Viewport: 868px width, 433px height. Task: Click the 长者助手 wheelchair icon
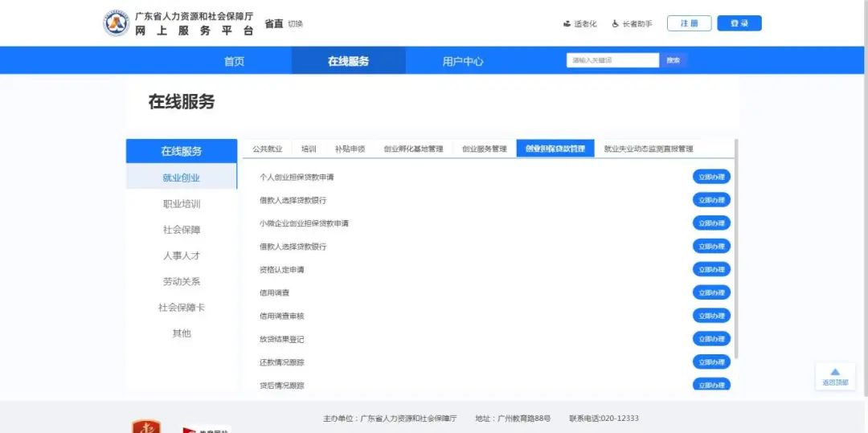[615, 24]
